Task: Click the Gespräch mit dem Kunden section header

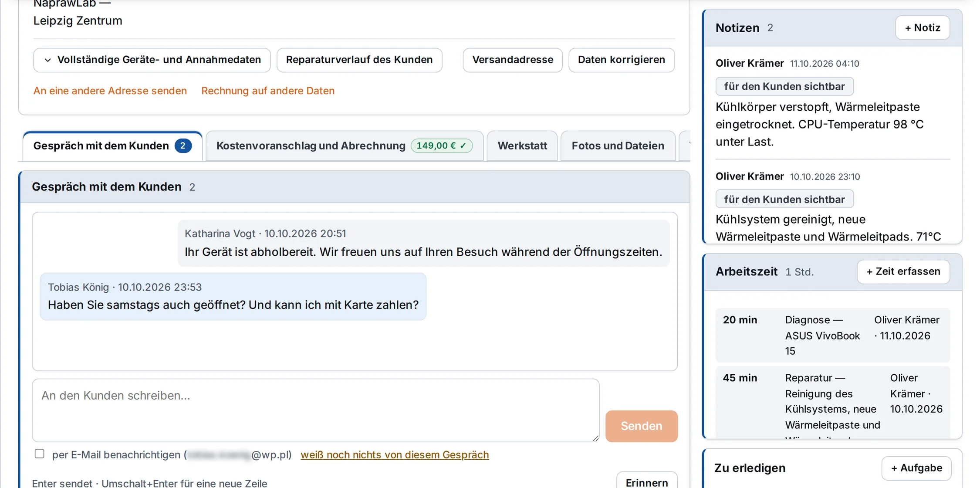Action: tap(355, 187)
